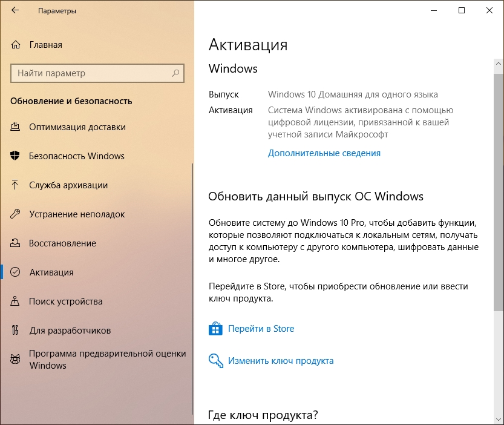504x425 pixels.
Task: Click Изменить ключ продукта link
Action: [x=281, y=361]
